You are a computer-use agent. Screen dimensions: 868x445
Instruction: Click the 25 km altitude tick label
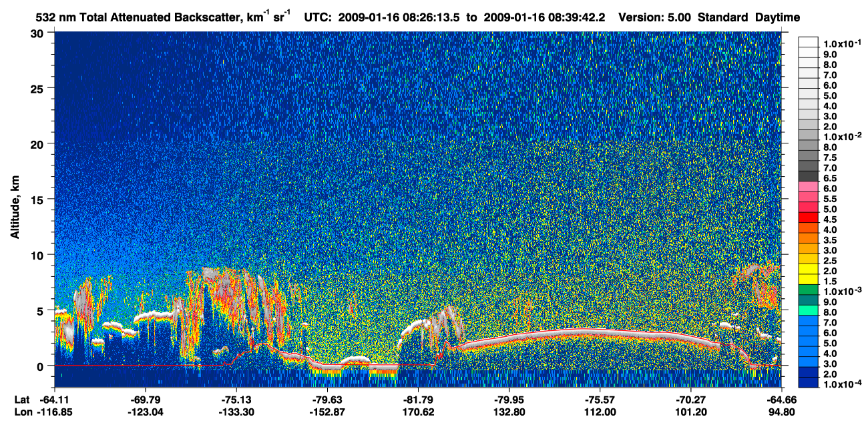coord(39,89)
